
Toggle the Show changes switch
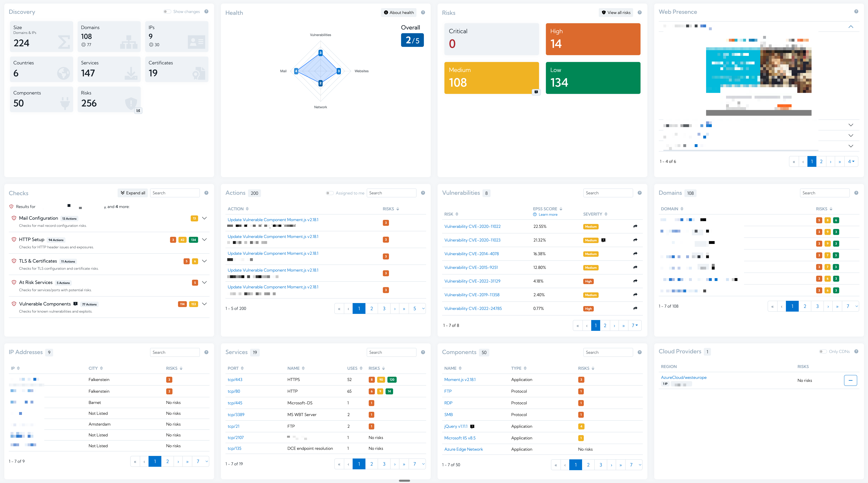coord(167,11)
